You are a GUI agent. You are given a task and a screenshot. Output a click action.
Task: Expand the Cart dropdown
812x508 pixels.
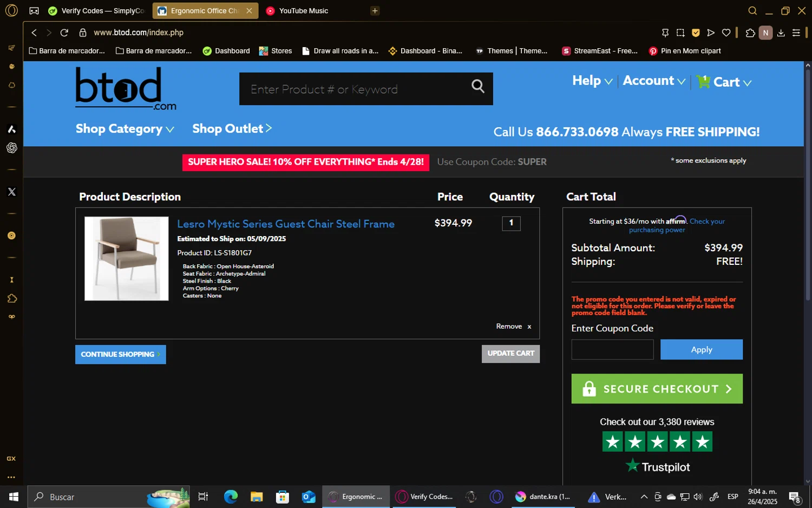(x=724, y=82)
